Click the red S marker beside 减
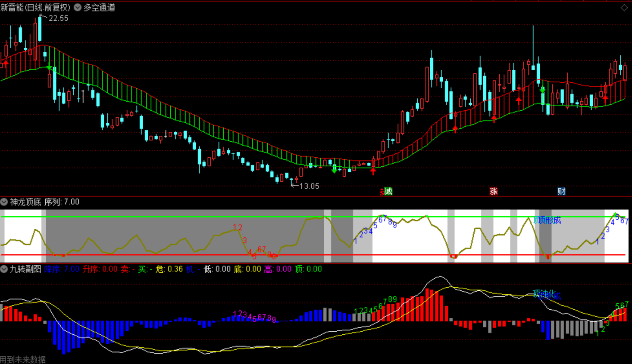 point(382,192)
